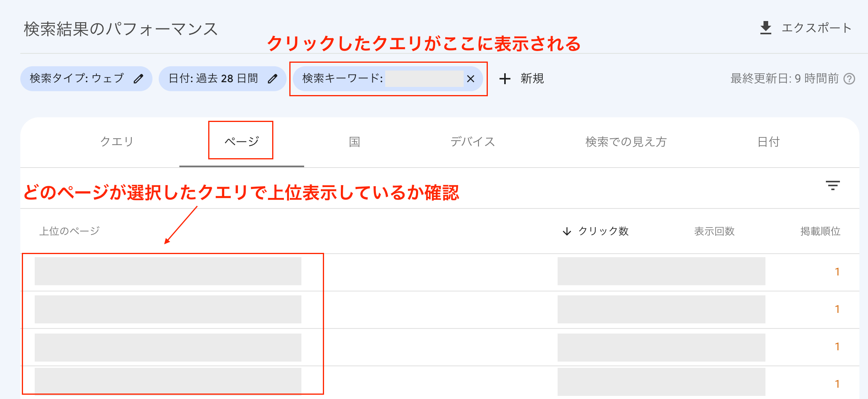This screenshot has height=399, width=868.
Task: Click the エクスポート button label
Action: coord(817,28)
